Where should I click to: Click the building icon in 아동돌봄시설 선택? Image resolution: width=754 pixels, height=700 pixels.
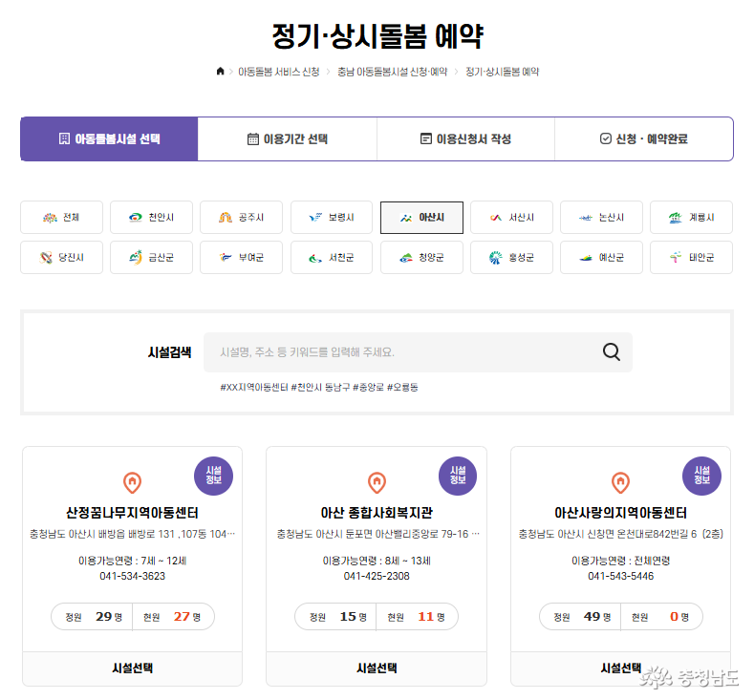(64, 138)
